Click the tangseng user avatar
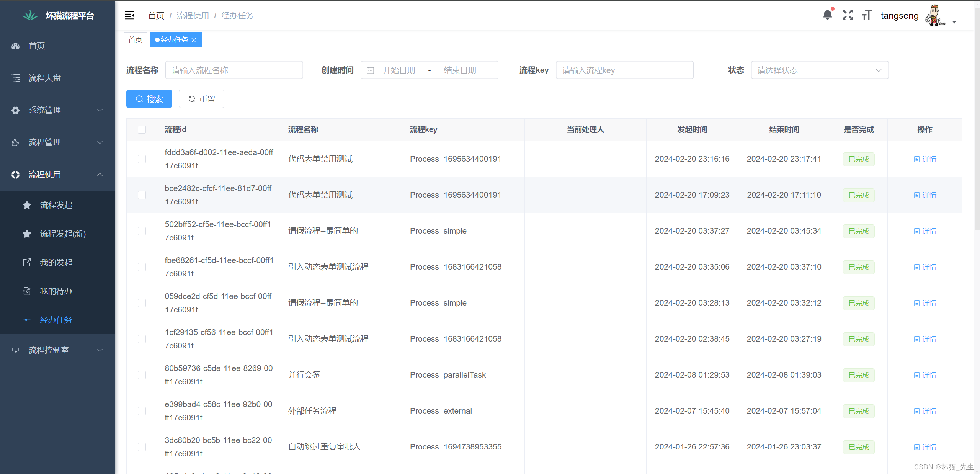The width and height of the screenshot is (980, 474). coord(934,16)
